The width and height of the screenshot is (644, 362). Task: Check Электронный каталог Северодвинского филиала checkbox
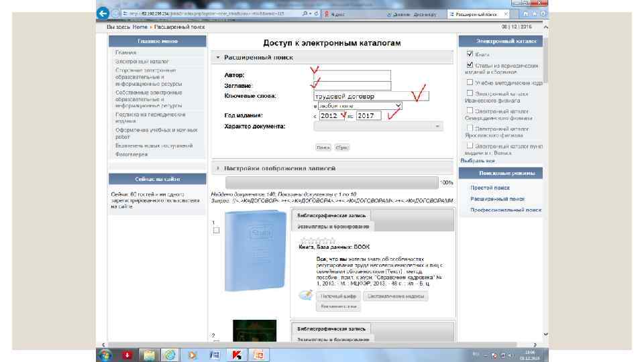click(470, 111)
